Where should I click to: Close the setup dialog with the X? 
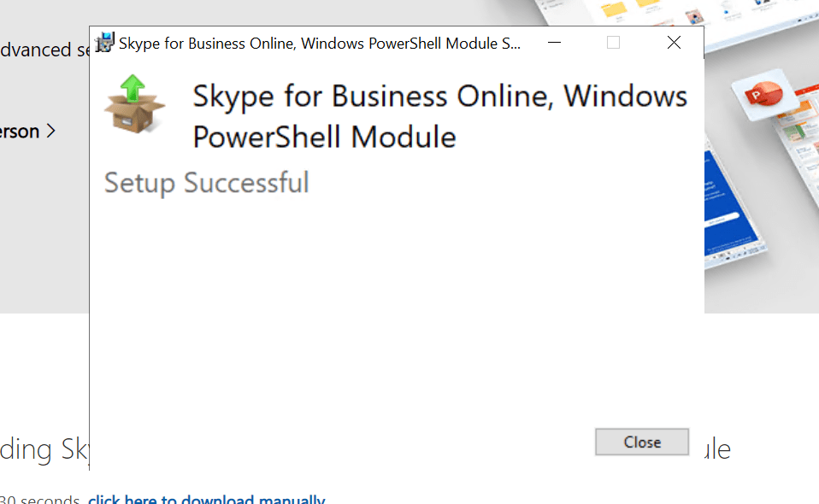(674, 43)
